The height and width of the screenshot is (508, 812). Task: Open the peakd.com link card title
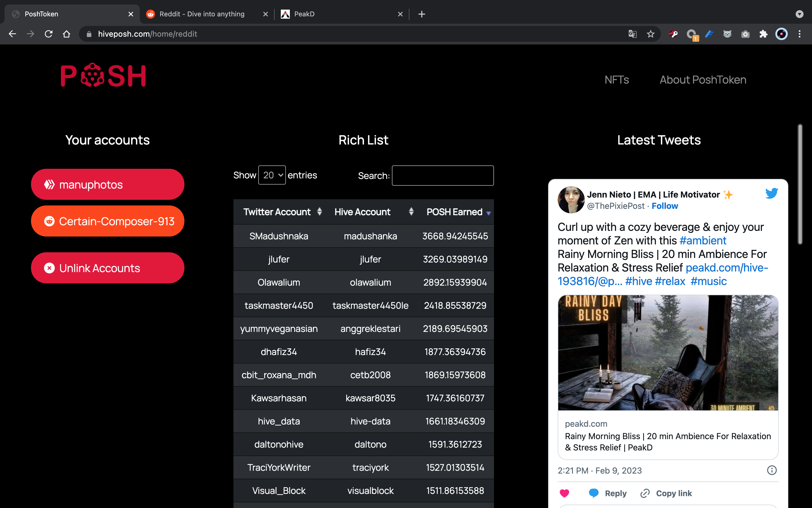[668, 442]
